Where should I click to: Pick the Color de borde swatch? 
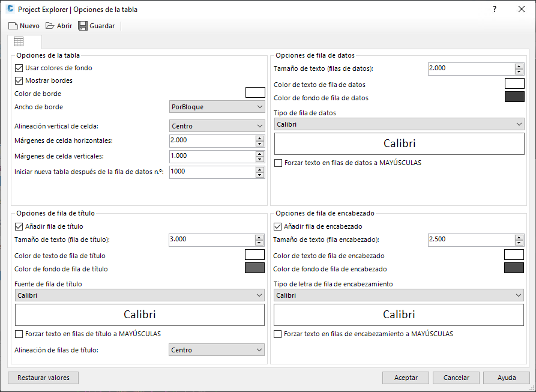255,92
